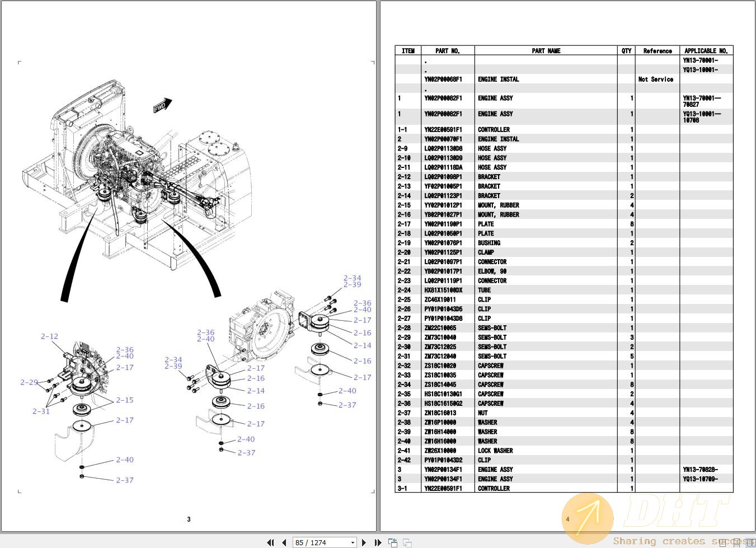Select part number PY01P01043D2
This screenshot has height=548, width=756.
pyautogui.click(x=443, y=460)
